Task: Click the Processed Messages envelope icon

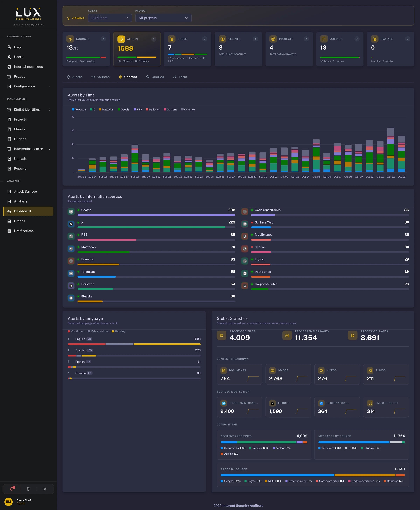Action: coord(287,335)
